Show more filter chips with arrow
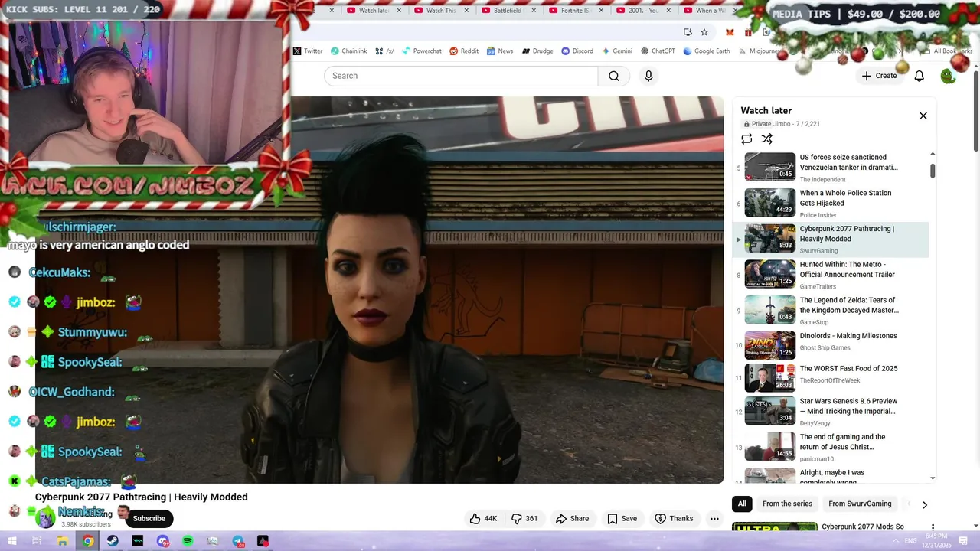 pyautogui.click(x=924, y=504)
